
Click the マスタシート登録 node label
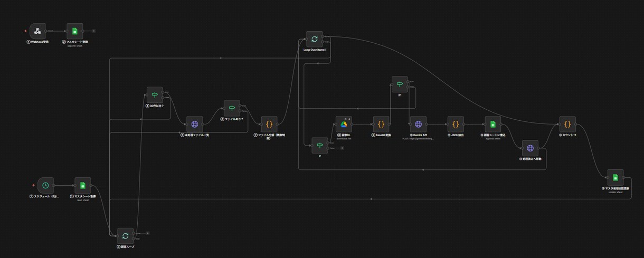pyautogui.click(x=75, y=42)
